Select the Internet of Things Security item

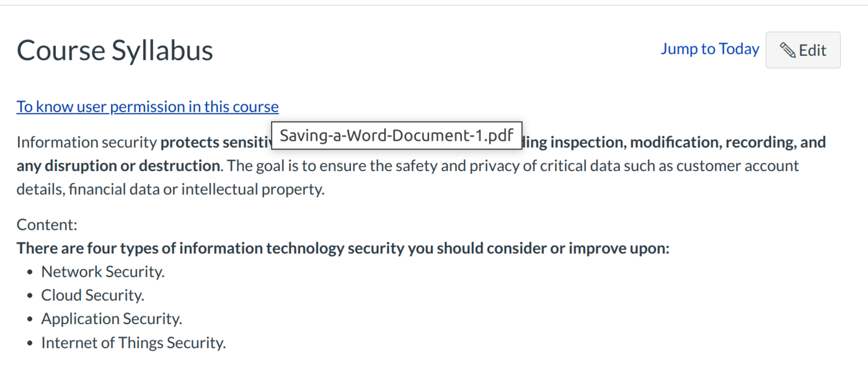tap(133, 342)
